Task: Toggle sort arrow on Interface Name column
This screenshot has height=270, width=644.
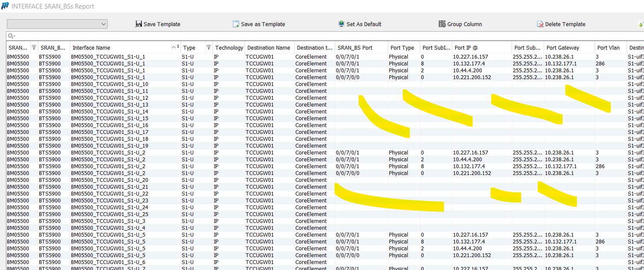Action: point(174,47)
